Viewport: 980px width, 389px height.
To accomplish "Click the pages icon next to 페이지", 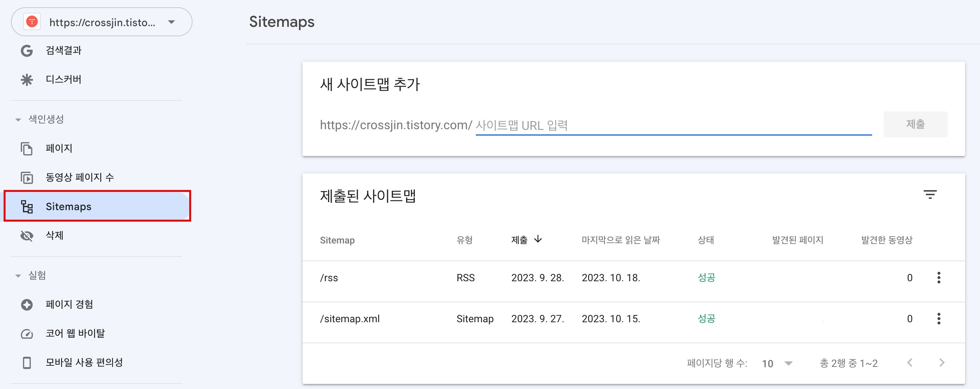I will (x=27, y=148).
